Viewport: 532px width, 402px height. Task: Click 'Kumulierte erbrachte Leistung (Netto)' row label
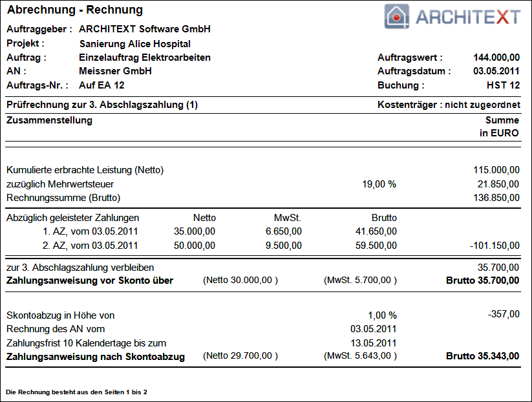coord(85,169)
